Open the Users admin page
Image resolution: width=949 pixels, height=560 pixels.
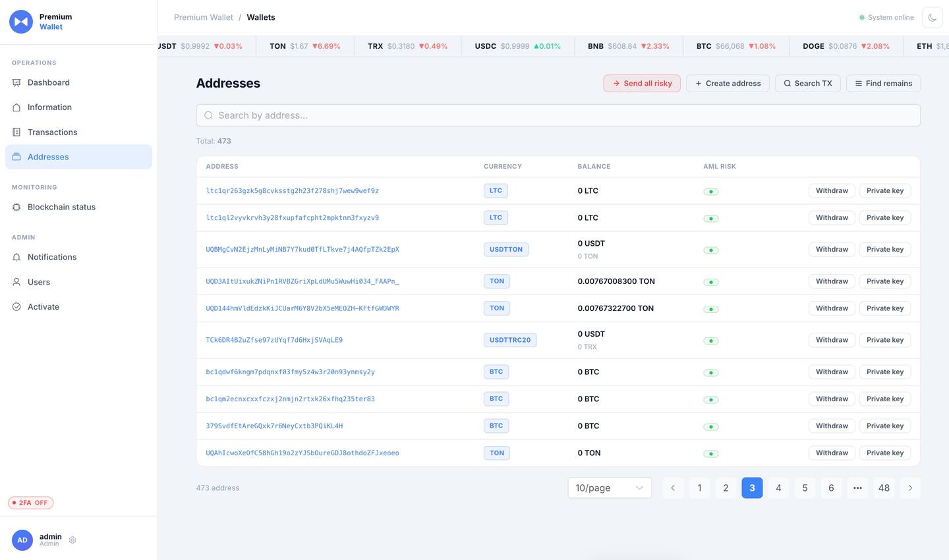point(78,282)
